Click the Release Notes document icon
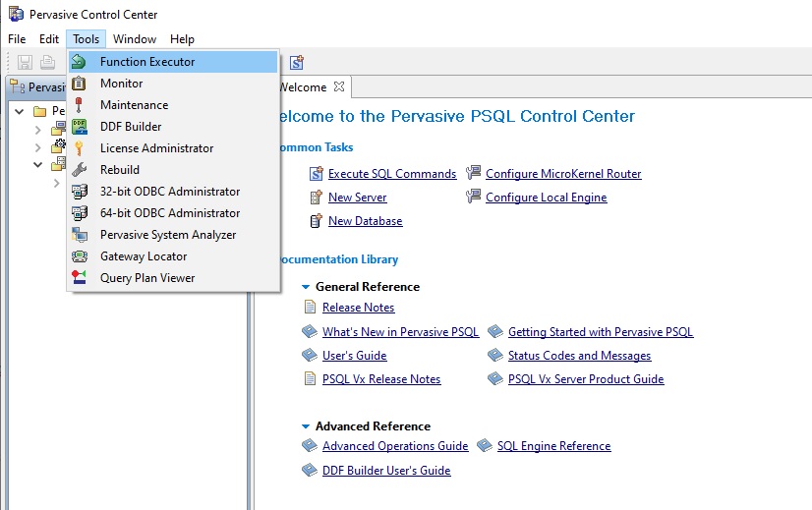Viewport: 812px width, 510px height. [x=310, y=307]
